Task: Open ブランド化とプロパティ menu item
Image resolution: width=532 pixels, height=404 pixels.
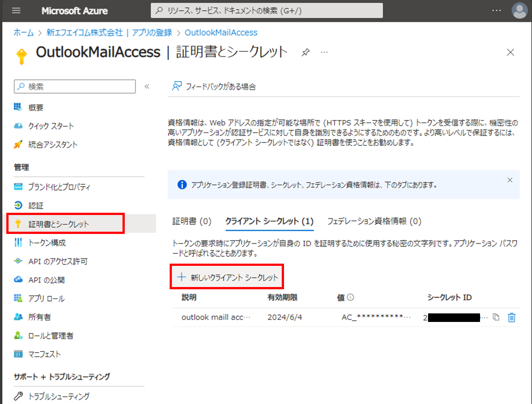Action: tap(59, 187)
